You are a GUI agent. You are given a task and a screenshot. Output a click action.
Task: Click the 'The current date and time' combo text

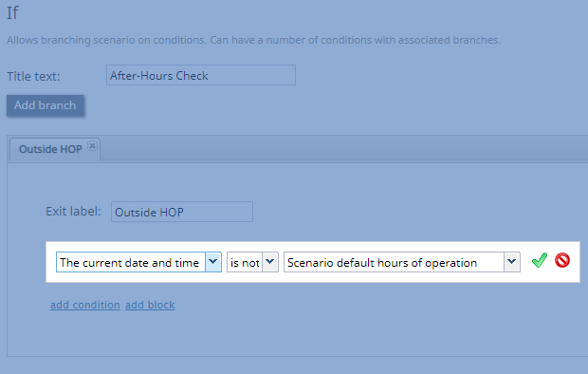130,262
